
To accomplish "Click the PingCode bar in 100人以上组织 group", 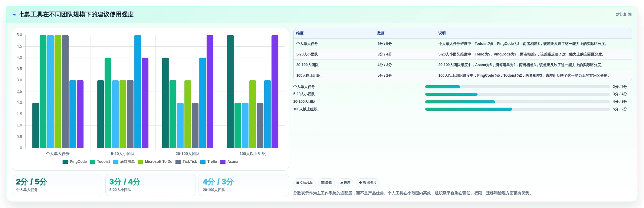I will point(230,92).
